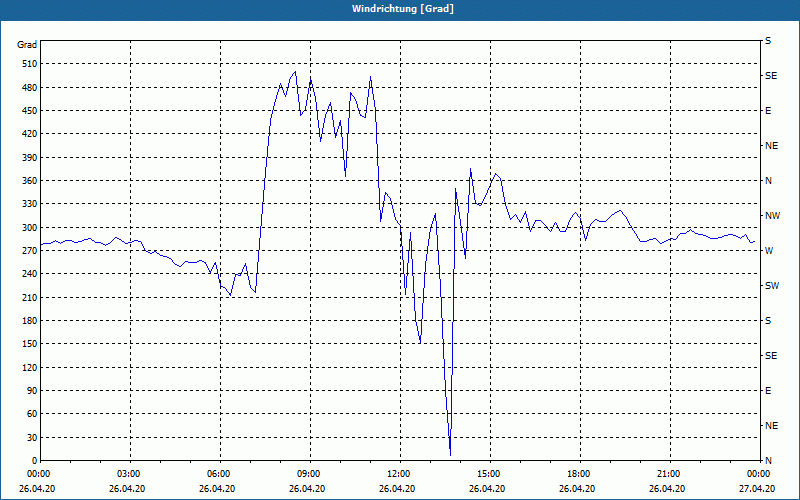This screenshot has width=800, height=500.
Task: Pick the 240 y-axis tick label
Action: click(x=30, y=274)
